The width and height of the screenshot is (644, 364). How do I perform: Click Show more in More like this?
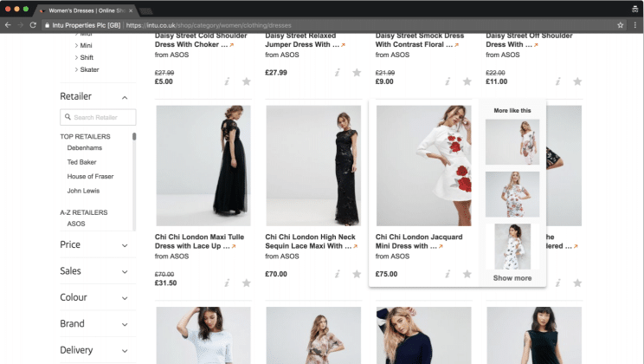(512, 278)
